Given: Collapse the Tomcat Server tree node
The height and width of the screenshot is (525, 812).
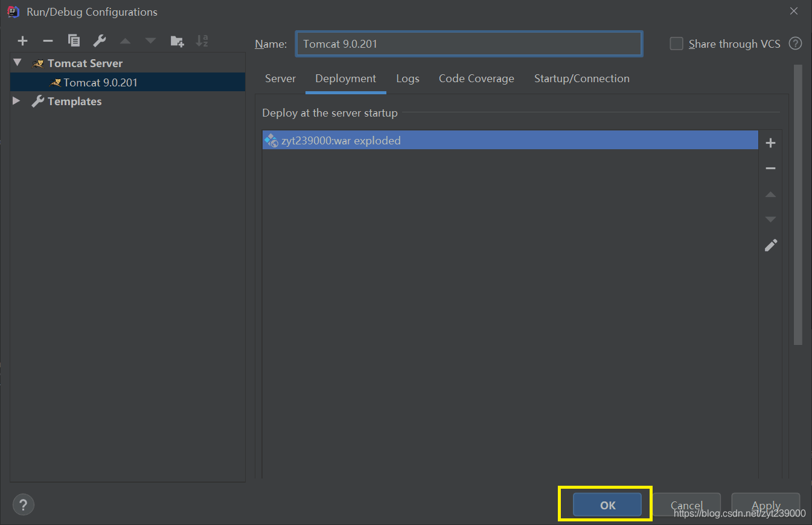Looking at the screenshot, I should 17,63.
